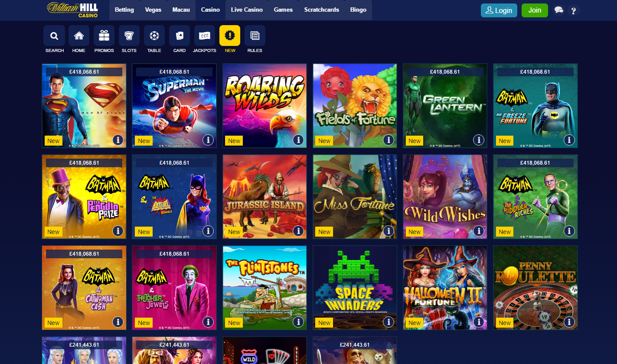This screenshot has width=617, height=364.
Task: Open the Betting tab
Action: pos(124,10)
